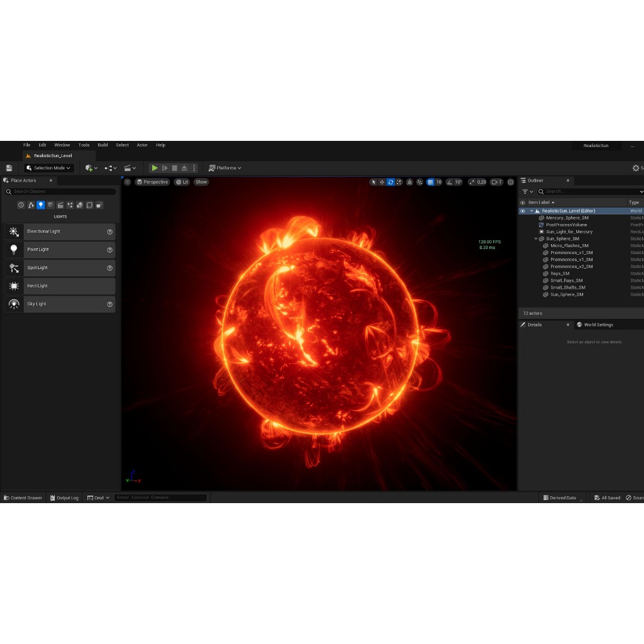Choose the Scale tool in viewport
Image resolution: width=644 pixels, height=644 pixels.
pyautogui.click(x=399, y=182)
